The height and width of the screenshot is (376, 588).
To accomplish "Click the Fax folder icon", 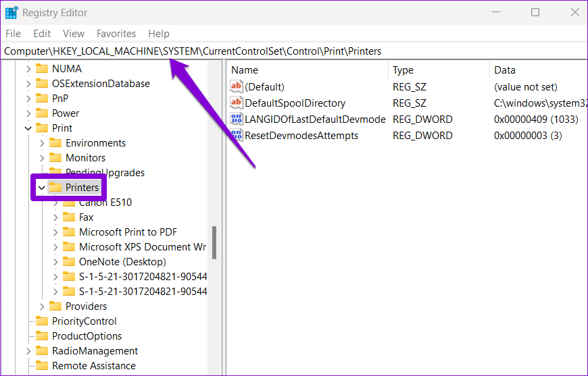I will (x=69, y=217).
